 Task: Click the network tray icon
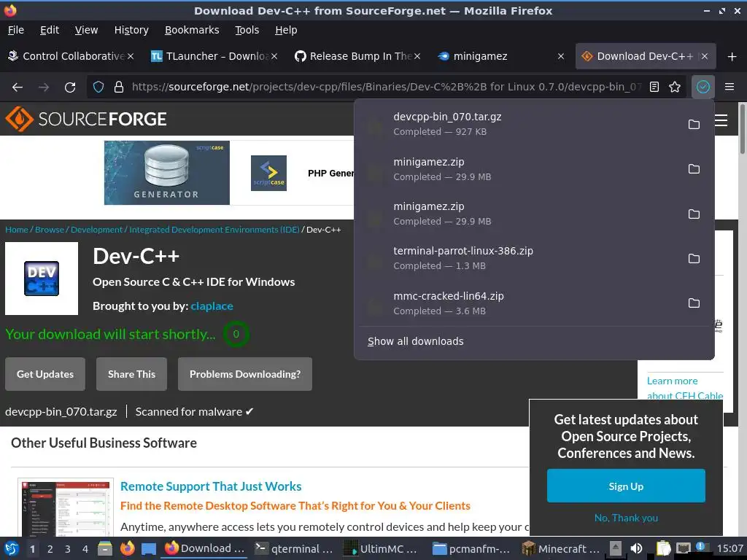pyautogui.click(x=683, y=548)
